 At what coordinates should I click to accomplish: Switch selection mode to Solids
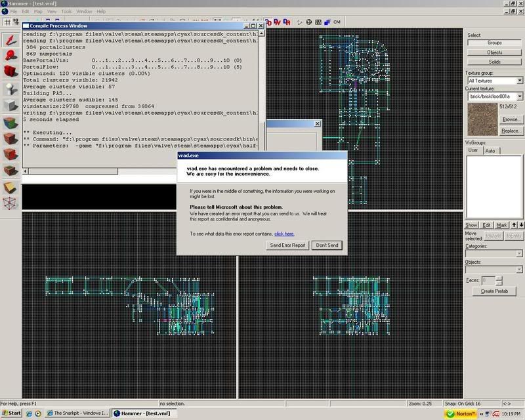494,62
